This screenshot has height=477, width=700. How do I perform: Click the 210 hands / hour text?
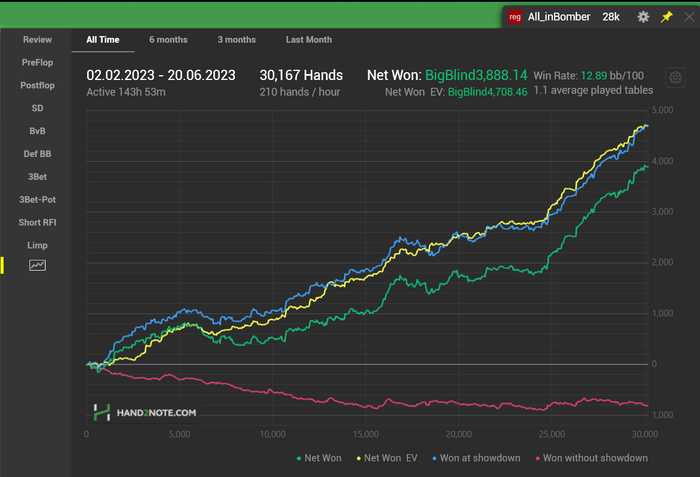pyautogui.click(x=300, y=92)
